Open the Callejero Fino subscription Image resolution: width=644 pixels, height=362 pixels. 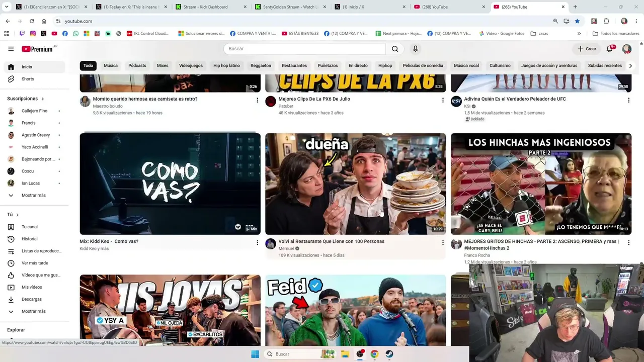pos(34,111)
